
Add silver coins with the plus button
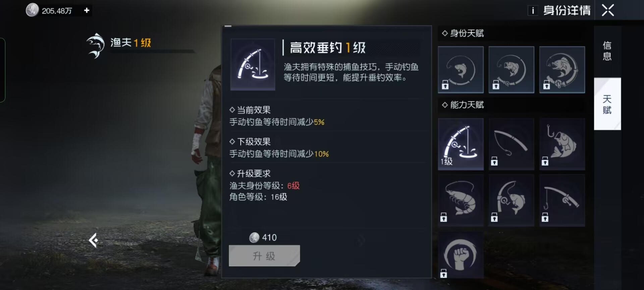pos(87,10)
